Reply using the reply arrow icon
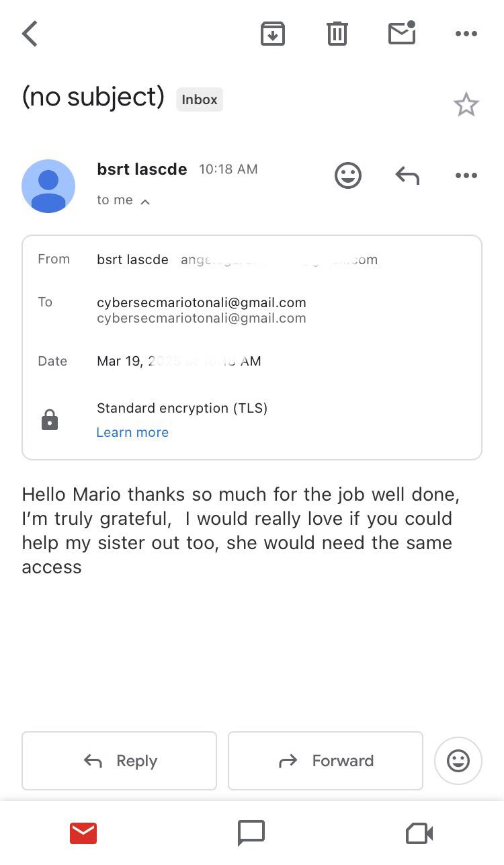The height and width of the screenshot is (865, 504). point(407,175)
